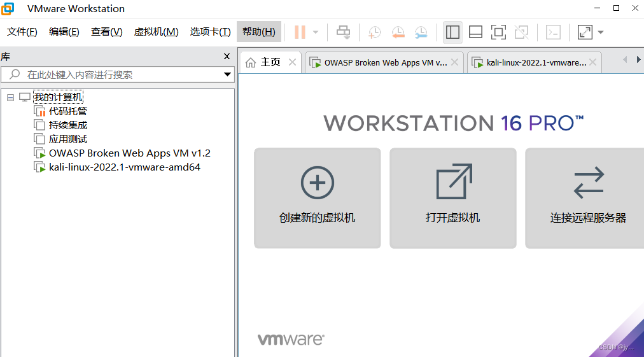Close the 主页 tab
644x357 pixels.
pos(293,62)
